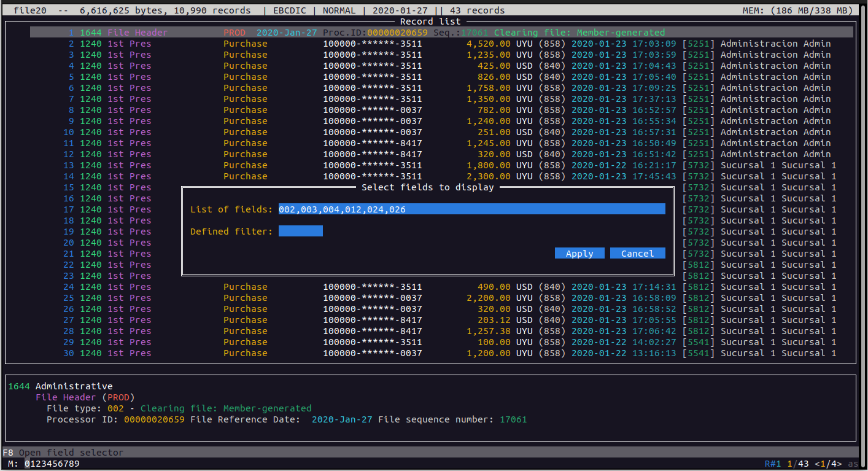Focus the Defined filter input box
The height and width of the screenshot is (471, 868).
pyautogui.click(x=300, y=232)
